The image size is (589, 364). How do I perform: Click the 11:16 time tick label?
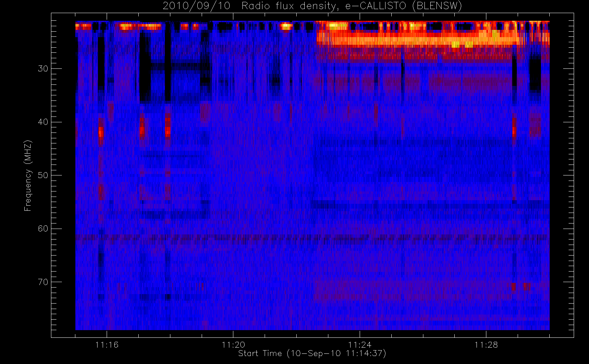107,344
